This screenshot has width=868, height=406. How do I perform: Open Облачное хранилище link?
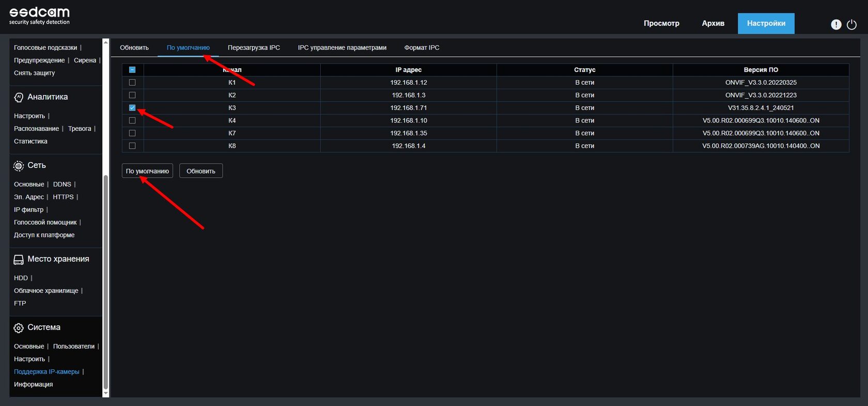46,291
